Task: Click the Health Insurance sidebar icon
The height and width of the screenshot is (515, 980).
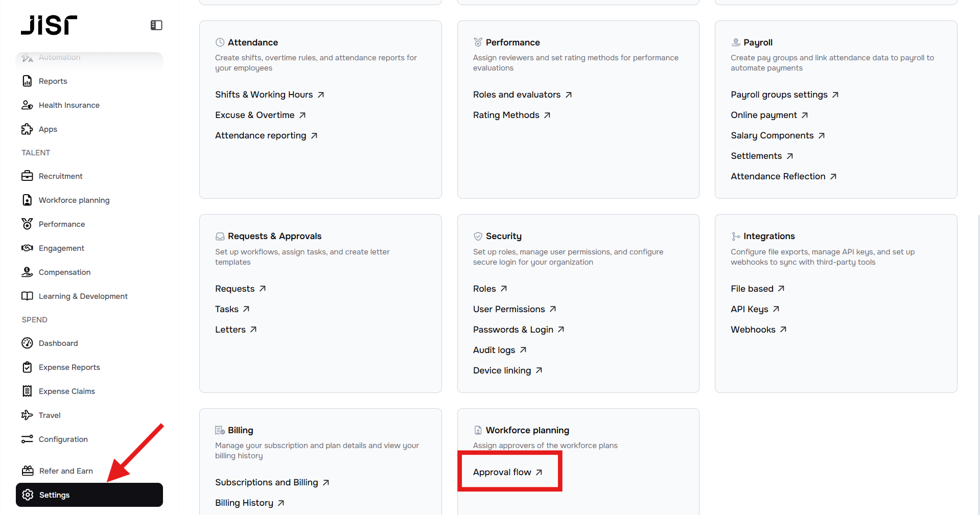Action: (x=27, y=105)
